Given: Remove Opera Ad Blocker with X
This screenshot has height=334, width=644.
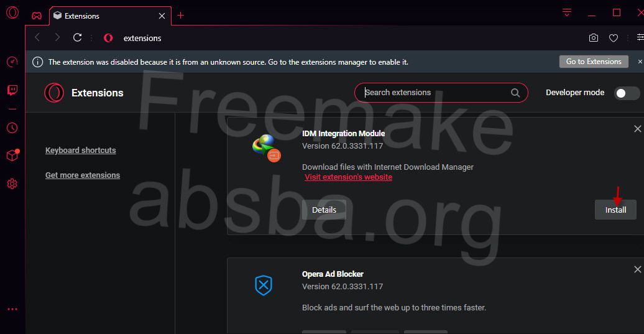Looking at the screenshot, I should (637, 269).
